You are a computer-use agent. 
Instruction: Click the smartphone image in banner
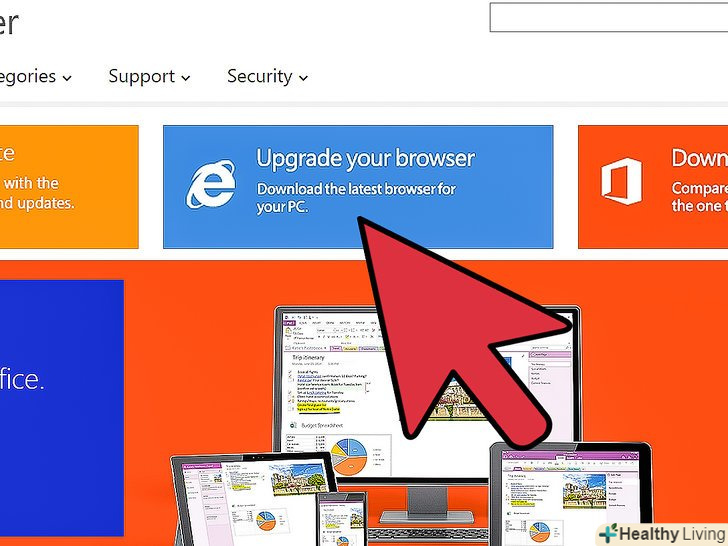(x=343, y=519)
